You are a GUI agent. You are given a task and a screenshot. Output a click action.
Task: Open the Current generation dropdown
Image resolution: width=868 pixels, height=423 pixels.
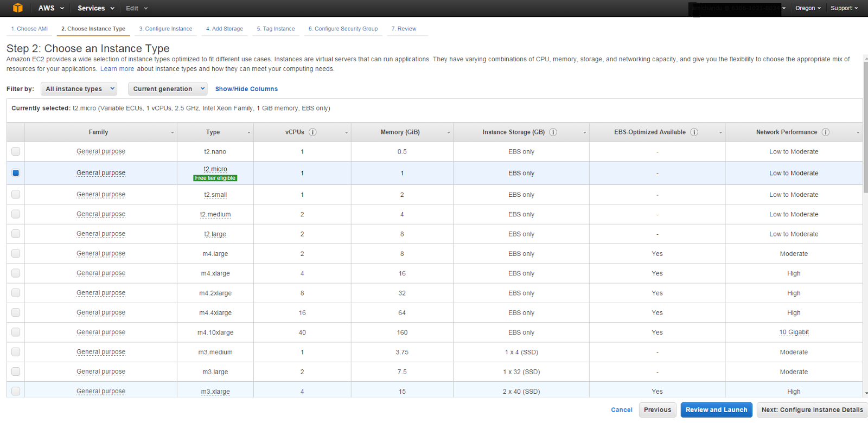pos(168,89)
